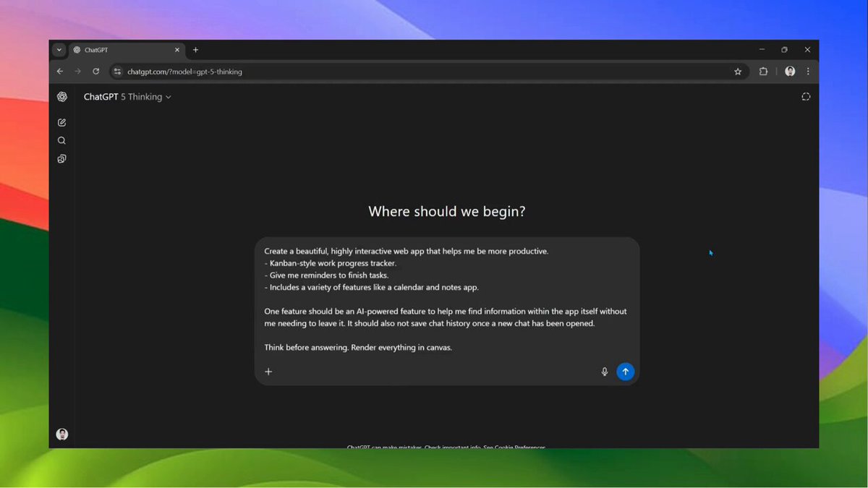The width and height of the screenshot is (868, 488).
Task: Click the "Kanban-style work progress tracker" line
Action: tap(331, 263)
